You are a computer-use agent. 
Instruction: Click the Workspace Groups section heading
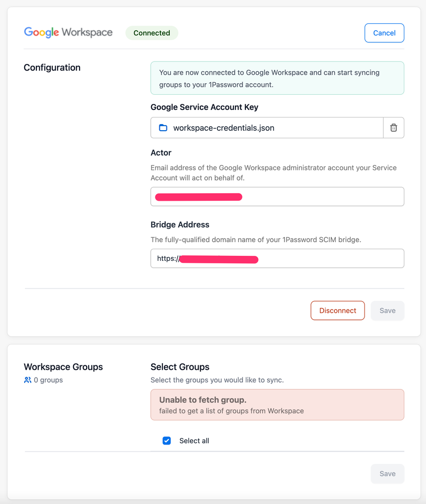coord(63,367)
